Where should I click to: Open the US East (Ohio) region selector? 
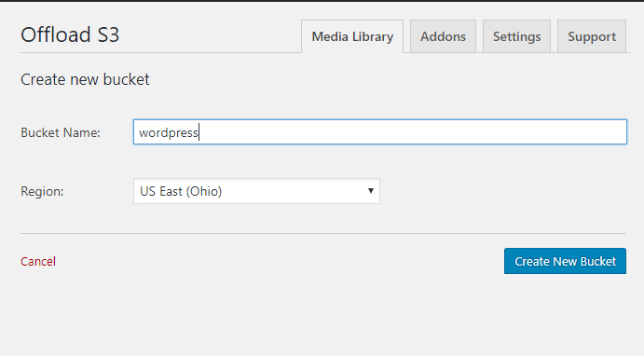pyautogui.click(x=256, y=191)
